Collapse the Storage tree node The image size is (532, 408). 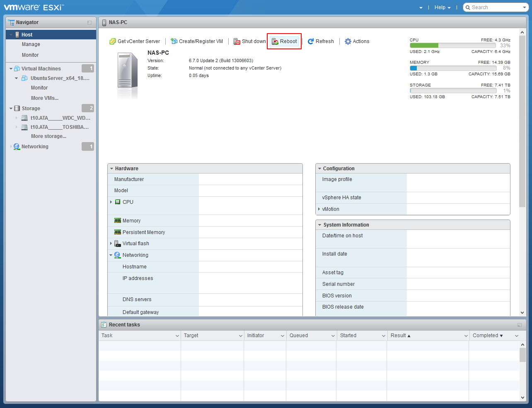[x=11, y=109]
